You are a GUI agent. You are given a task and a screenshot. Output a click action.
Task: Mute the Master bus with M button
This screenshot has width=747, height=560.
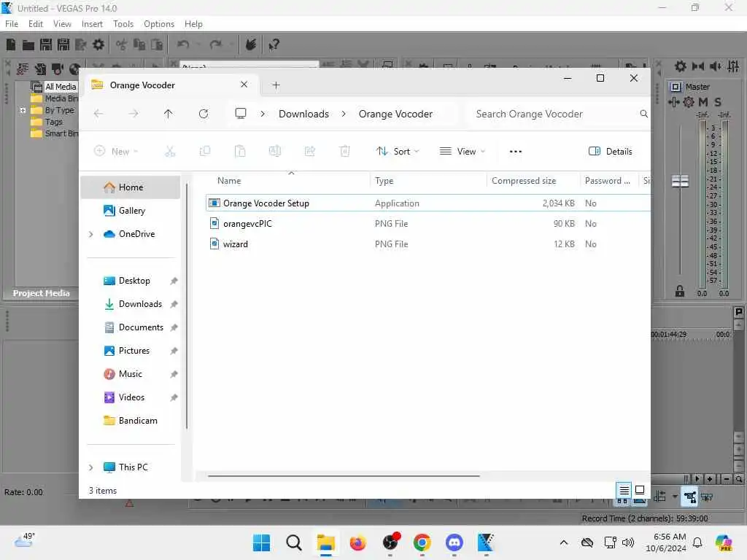pos(703,102)
